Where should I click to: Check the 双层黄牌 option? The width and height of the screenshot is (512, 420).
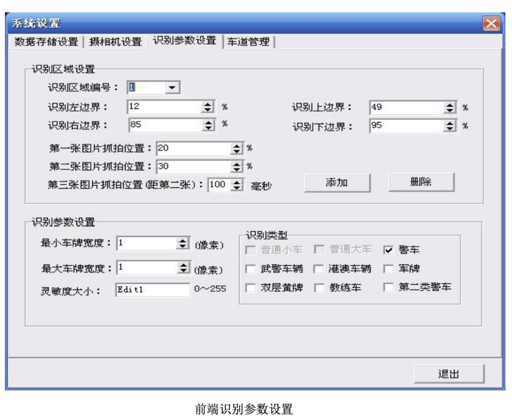pos(251,288)
